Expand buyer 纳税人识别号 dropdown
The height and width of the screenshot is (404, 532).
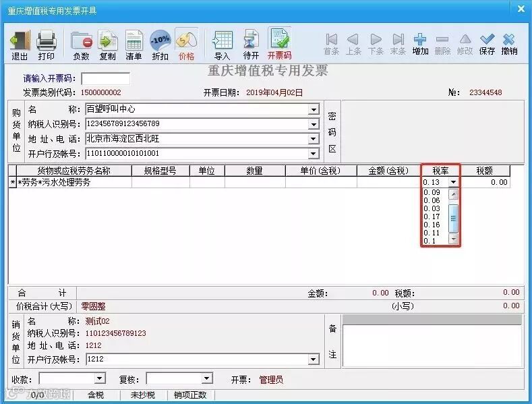tap(314, 124)
